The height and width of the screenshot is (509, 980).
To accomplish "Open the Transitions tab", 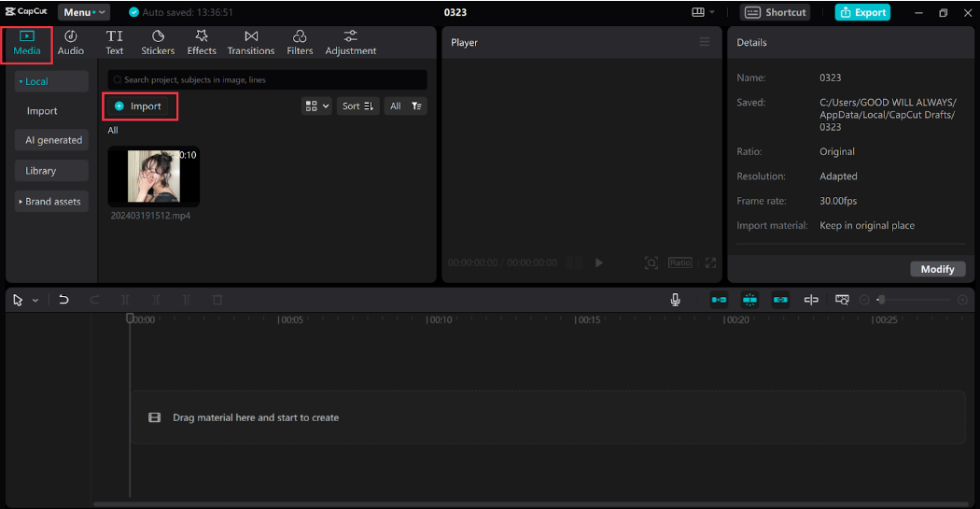I will point(251,43).
